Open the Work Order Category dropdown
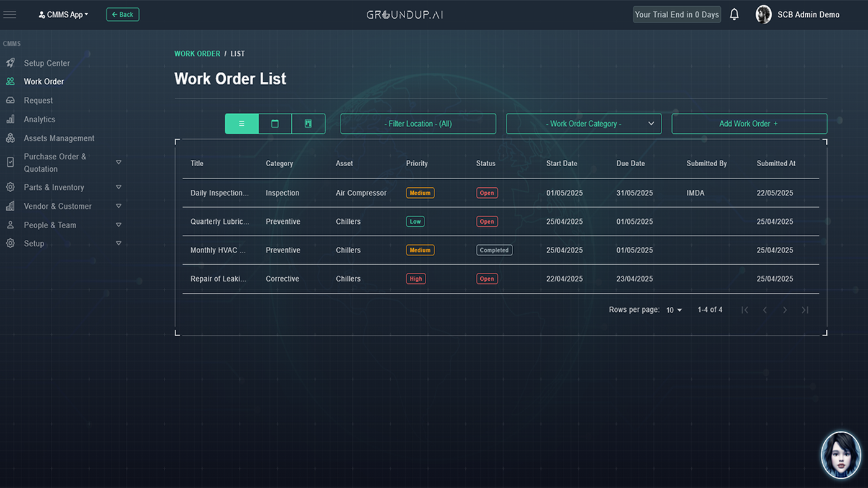This screenshot has width=868, height=488. point(583,124)
